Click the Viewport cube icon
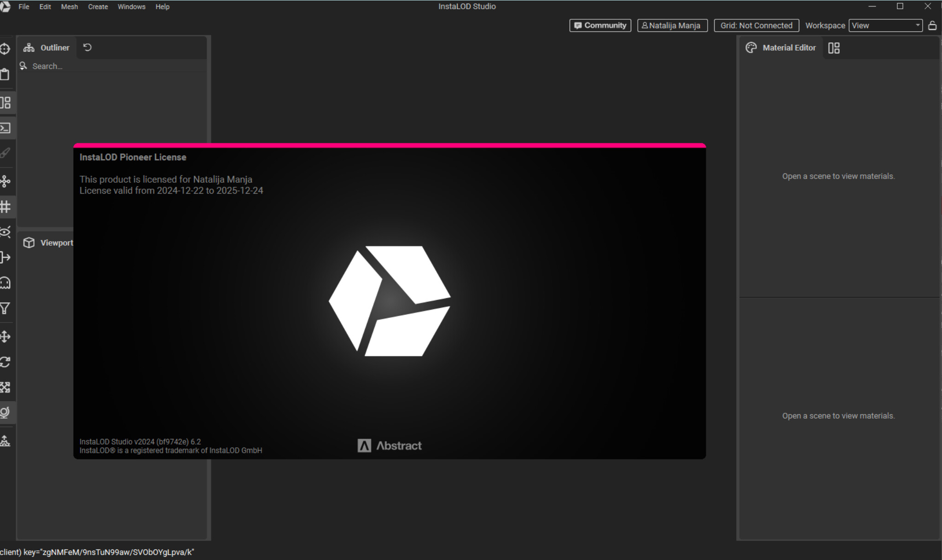This screenshot has height=560, width=942. 29,242
